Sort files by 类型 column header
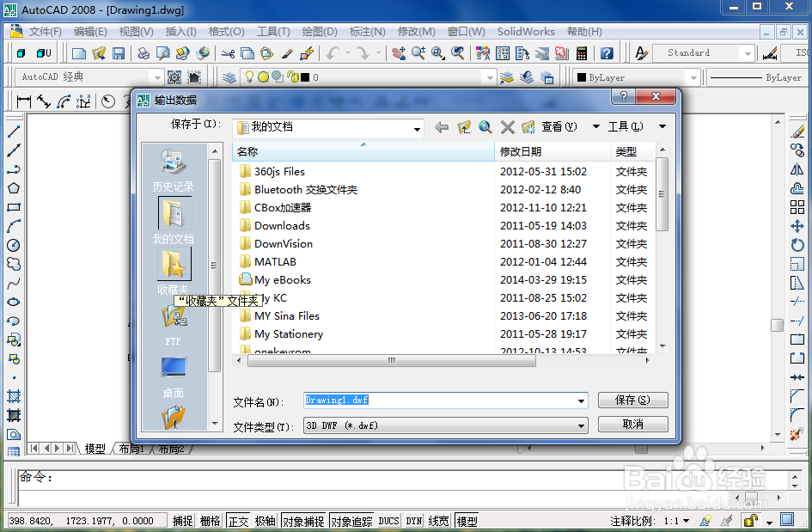Screen dimensions: 812x532 632,152
